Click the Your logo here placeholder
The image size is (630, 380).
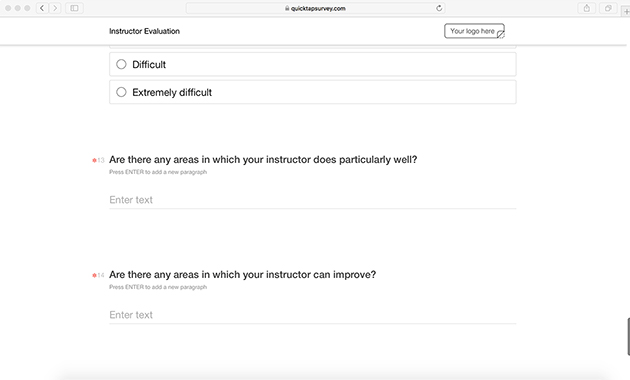click(474, 31)
